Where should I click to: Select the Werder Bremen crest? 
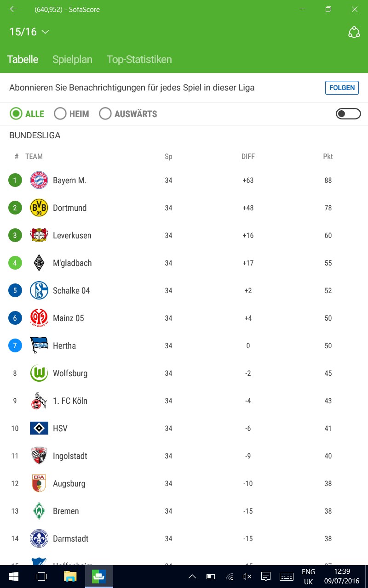[39, 511]
